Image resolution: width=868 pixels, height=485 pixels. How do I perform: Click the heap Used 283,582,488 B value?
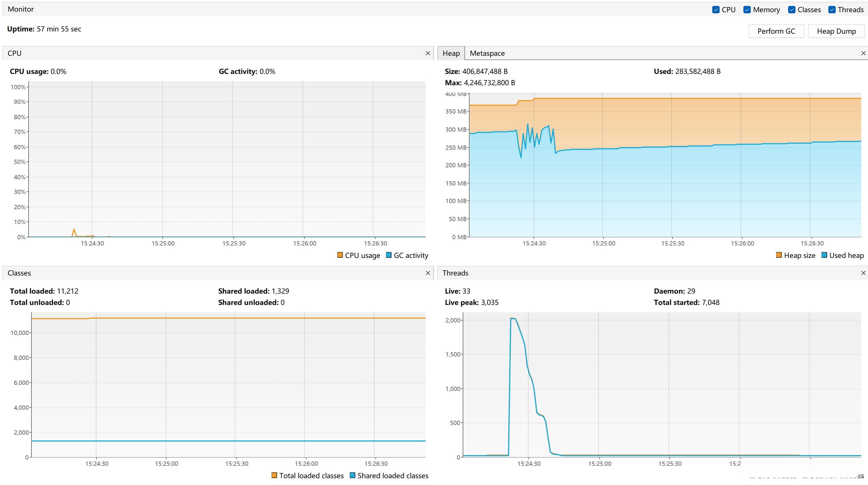(x=698, y=71)
